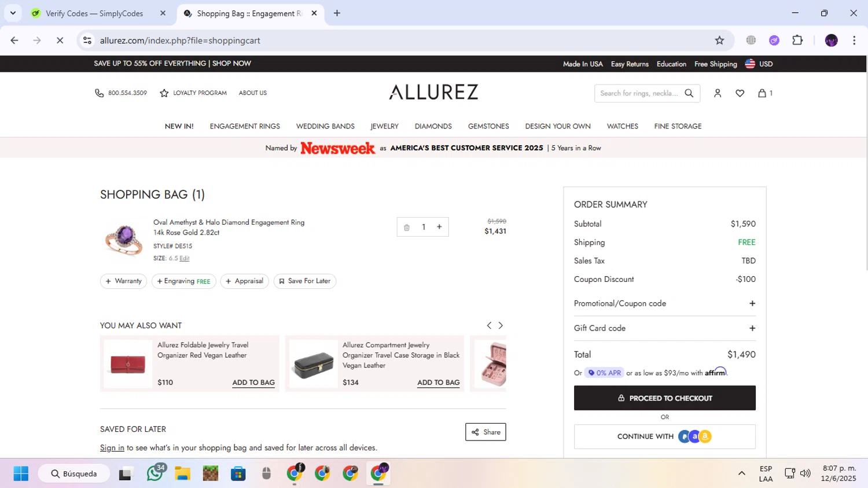Open the Jewelry menu

click(x=384, y=126)
